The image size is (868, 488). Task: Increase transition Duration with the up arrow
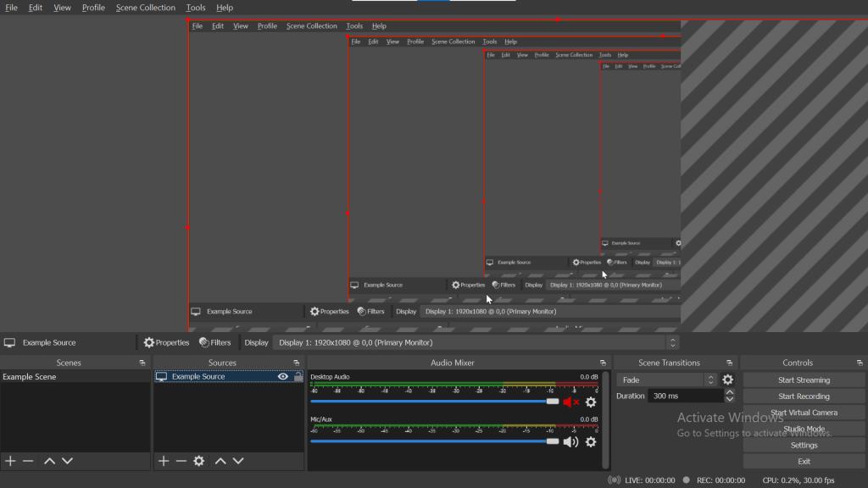(730, 392)
